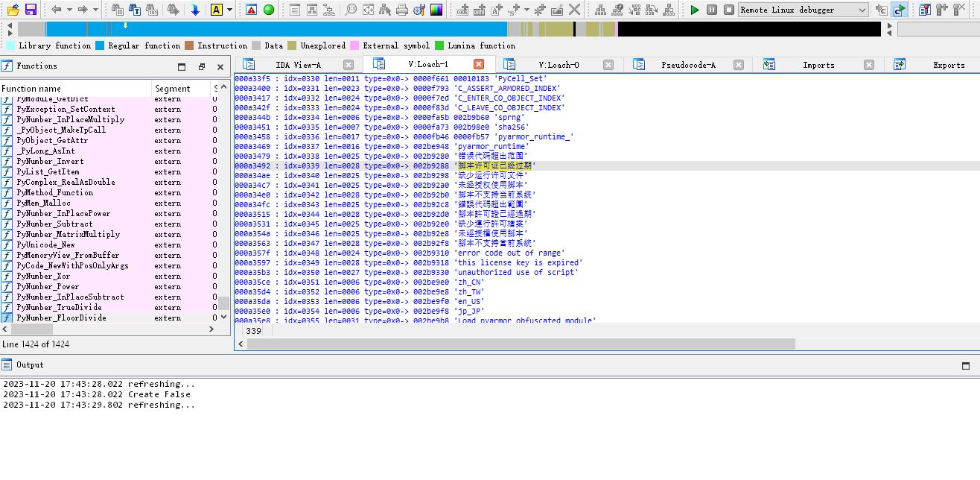Screen dimensions: 980x480
Task: Open the forward-history dropdown arrow
Action: [95, 10]
